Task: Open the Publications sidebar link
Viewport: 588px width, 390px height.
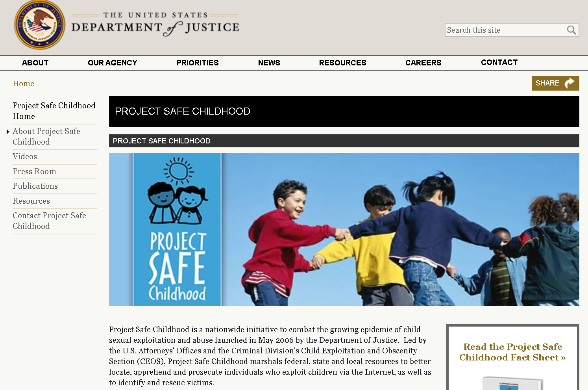Action: pyautogui.click(x=35, y=186)
